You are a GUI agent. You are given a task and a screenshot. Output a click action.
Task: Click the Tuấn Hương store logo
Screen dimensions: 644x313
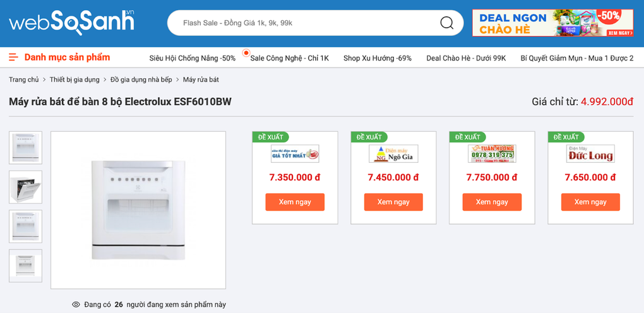pyautogui.click(x=492, y=154)
